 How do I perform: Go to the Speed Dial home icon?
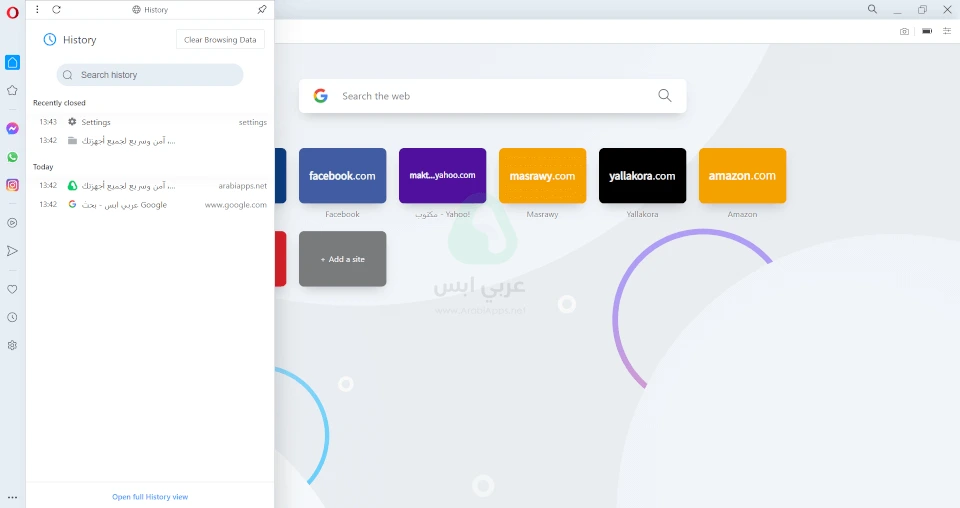click(12, 62)
